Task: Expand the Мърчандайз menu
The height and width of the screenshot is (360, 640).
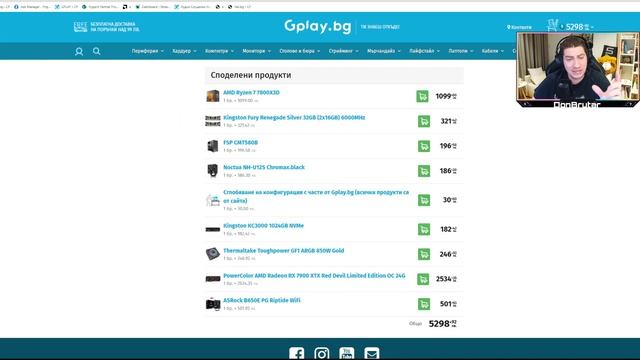Action: click(384, 51)
